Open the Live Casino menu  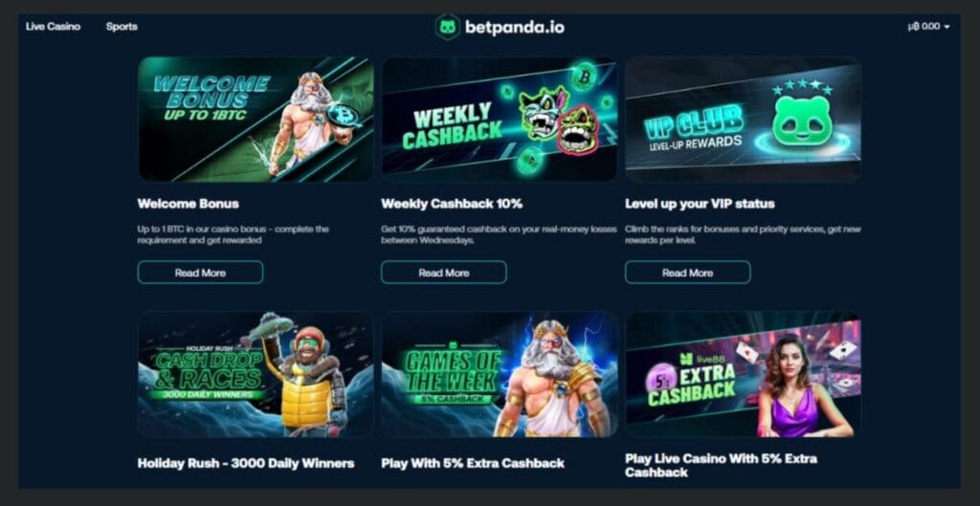54,27
